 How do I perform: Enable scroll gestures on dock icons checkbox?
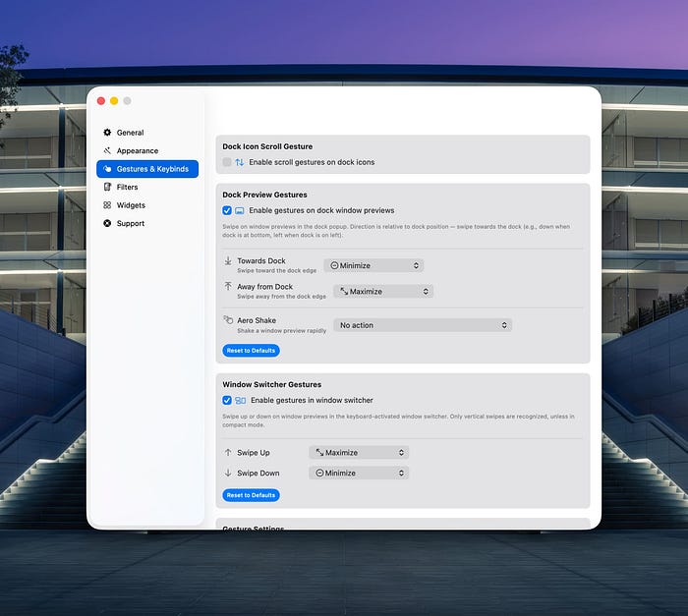click(227, 162)
